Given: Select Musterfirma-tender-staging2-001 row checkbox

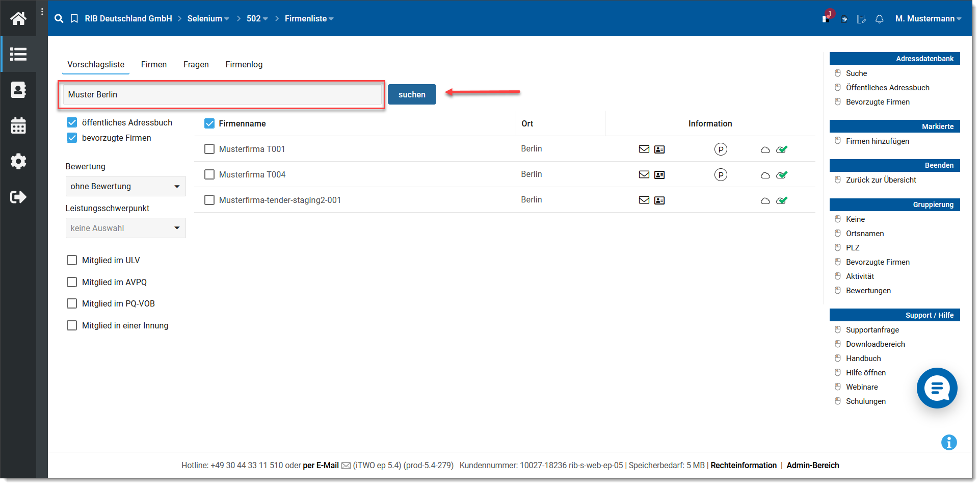Looking at the screenshot, I should click(x=209, y=200).
